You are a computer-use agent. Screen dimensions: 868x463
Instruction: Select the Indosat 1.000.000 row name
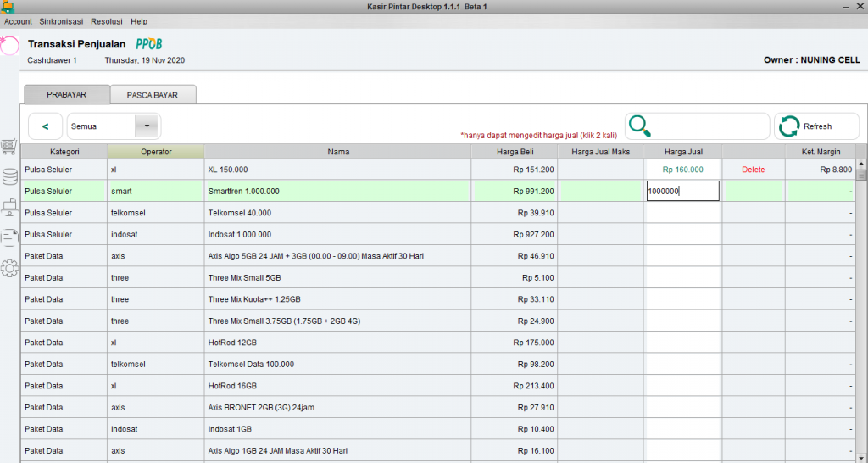click(x=240, y=234)
